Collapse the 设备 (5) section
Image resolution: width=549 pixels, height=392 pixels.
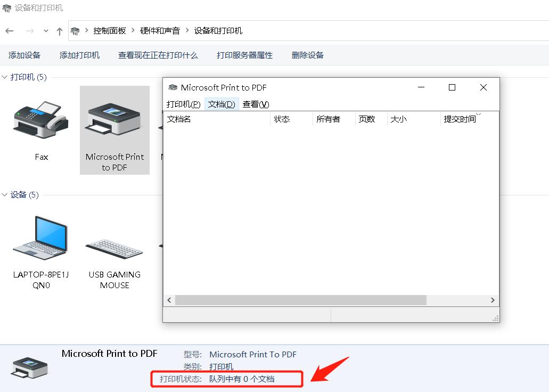click(x=4, y=194)
